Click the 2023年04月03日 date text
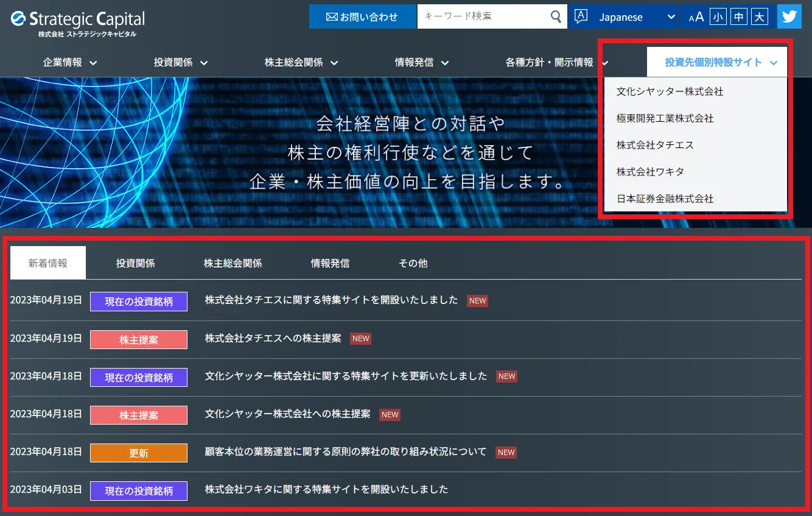The height and width of the screenshot is (516, 812). pyautogui.click(x=46, y=489)
